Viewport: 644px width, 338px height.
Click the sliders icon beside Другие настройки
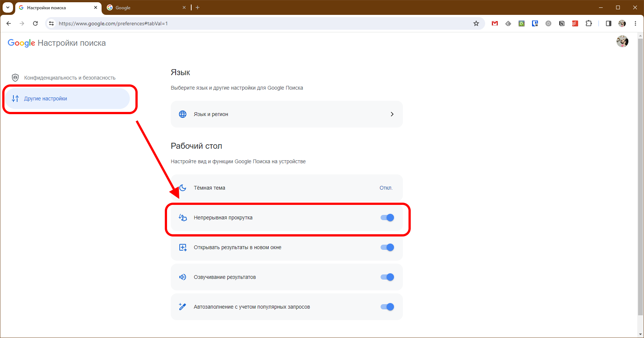(x=15, y=99)
